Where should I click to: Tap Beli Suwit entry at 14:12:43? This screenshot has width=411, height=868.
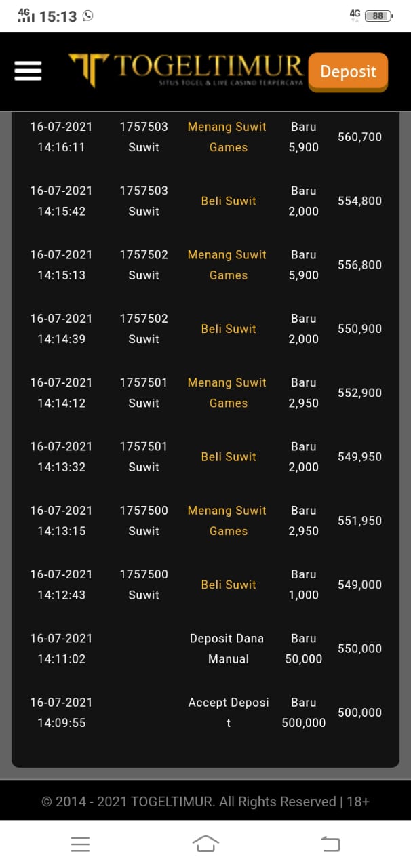229,585
